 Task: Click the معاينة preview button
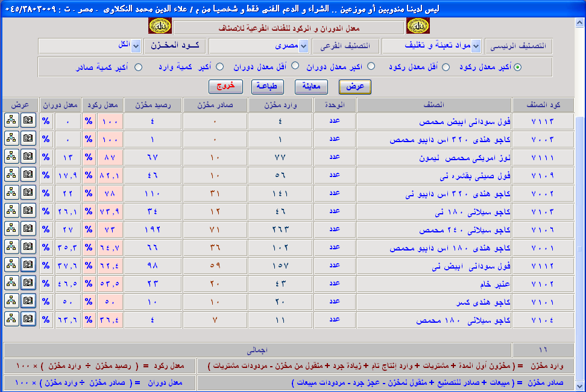tap(311, 87)
